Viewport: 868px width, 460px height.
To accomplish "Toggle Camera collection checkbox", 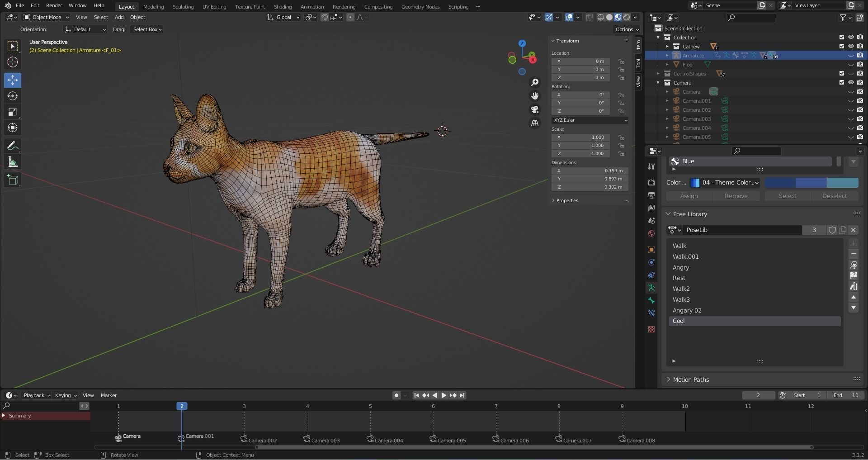I will (x=842, y=82).
